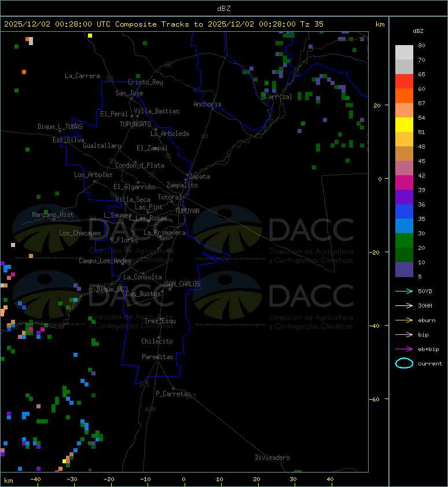Select the San_Jose label
The width and height of the screenshot is (448, 487).
coord(129,93)
